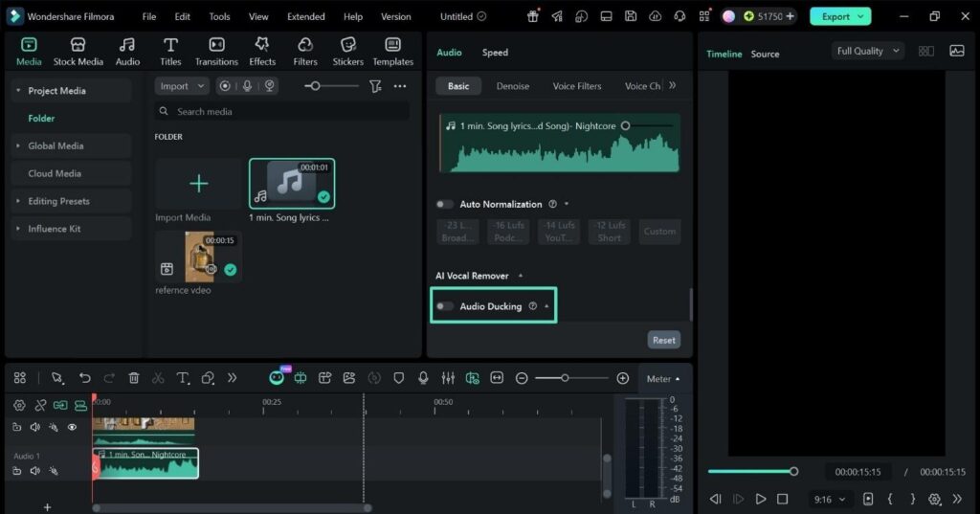Select the Source preview tab
The height and width of the screenshot is (514, 980).
point(765,54)
